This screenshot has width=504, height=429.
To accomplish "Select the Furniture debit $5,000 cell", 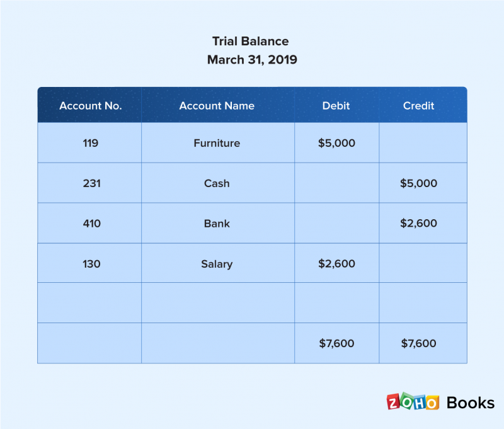I will tap(336, 142).
